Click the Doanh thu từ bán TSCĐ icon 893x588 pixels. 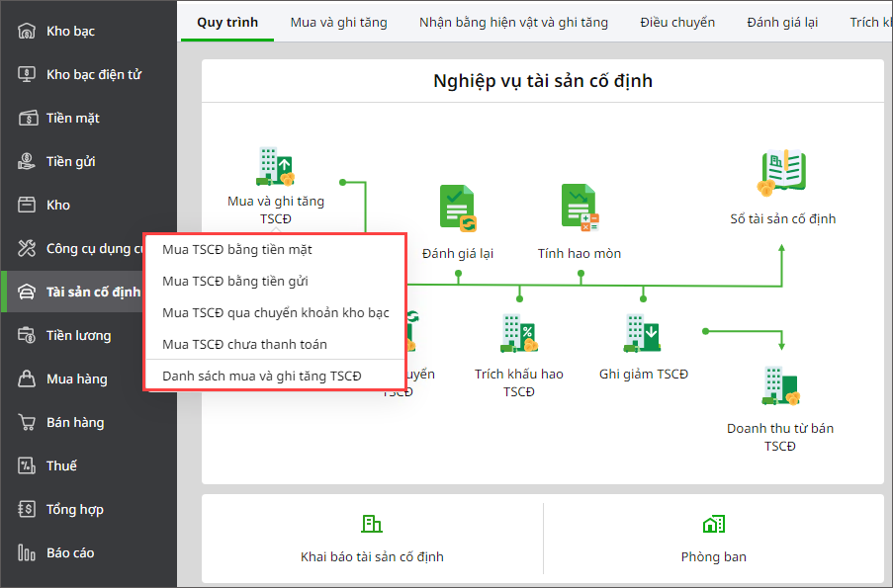point(781,386)
